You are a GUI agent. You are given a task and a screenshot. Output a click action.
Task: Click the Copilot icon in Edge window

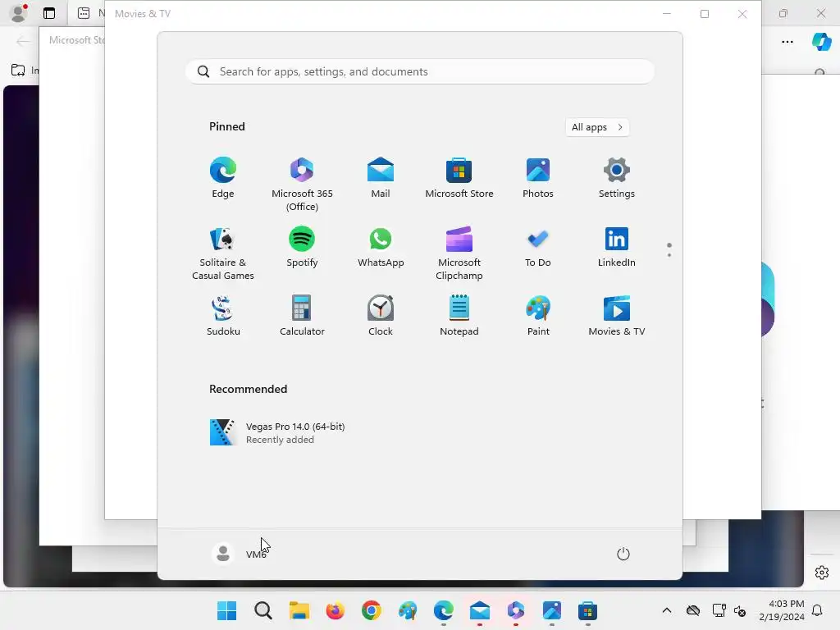point(822,41)
